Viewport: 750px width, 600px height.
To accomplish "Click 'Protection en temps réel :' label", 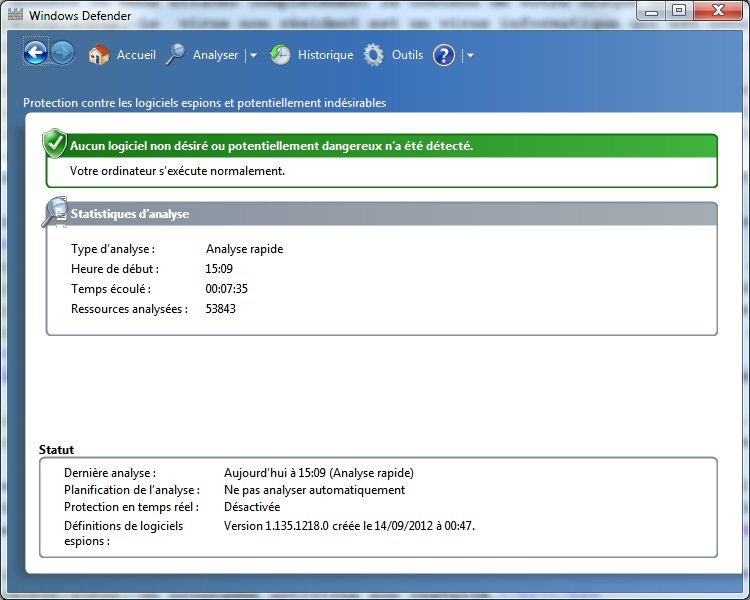I will pos(132,507).
